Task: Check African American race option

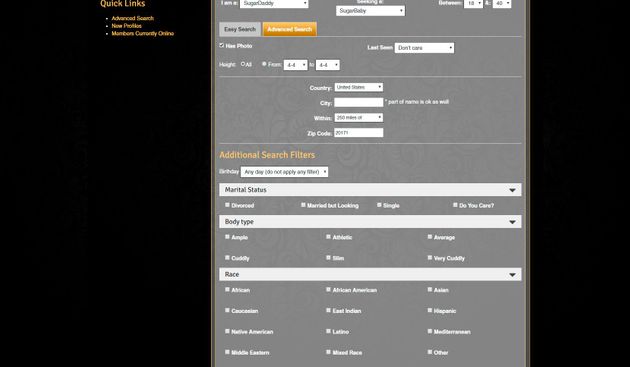Action: click(x=328, y=289)
